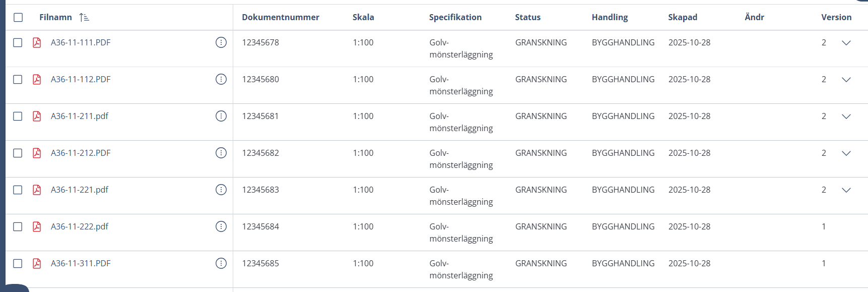
Task: Sort by Skapad column header
Action: pyautogui.click(x=682, y=17)
